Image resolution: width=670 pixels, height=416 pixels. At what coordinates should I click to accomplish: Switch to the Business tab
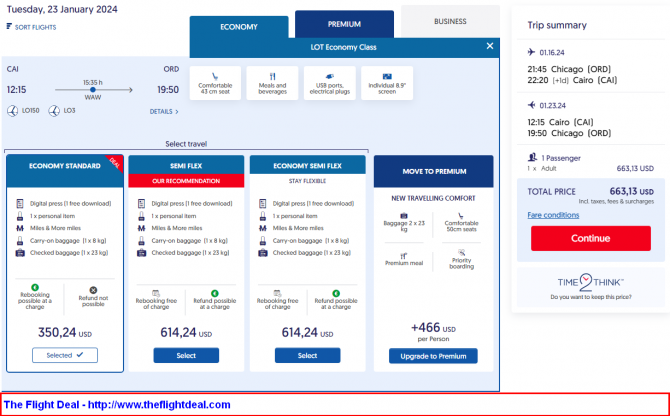pos(450,21)
